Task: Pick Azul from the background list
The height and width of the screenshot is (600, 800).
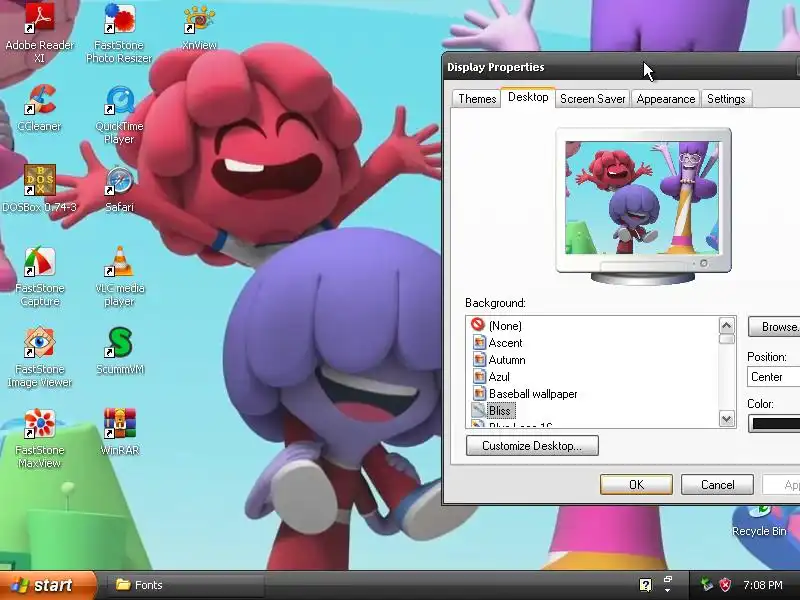Action: 498,377
